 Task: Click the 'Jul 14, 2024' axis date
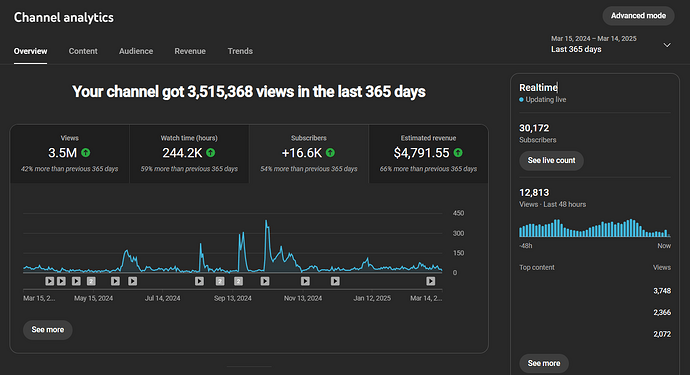pyautogui.click(x=162, y=298)
